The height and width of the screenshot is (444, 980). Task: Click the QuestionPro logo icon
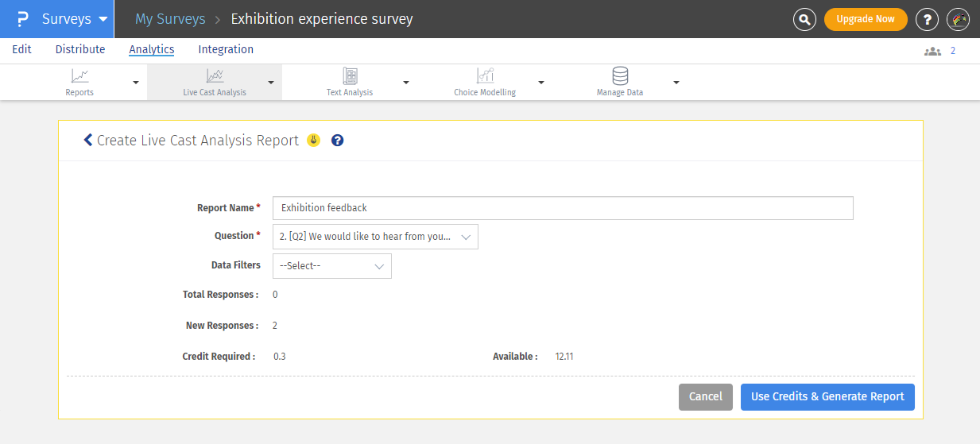click(22, 19)
